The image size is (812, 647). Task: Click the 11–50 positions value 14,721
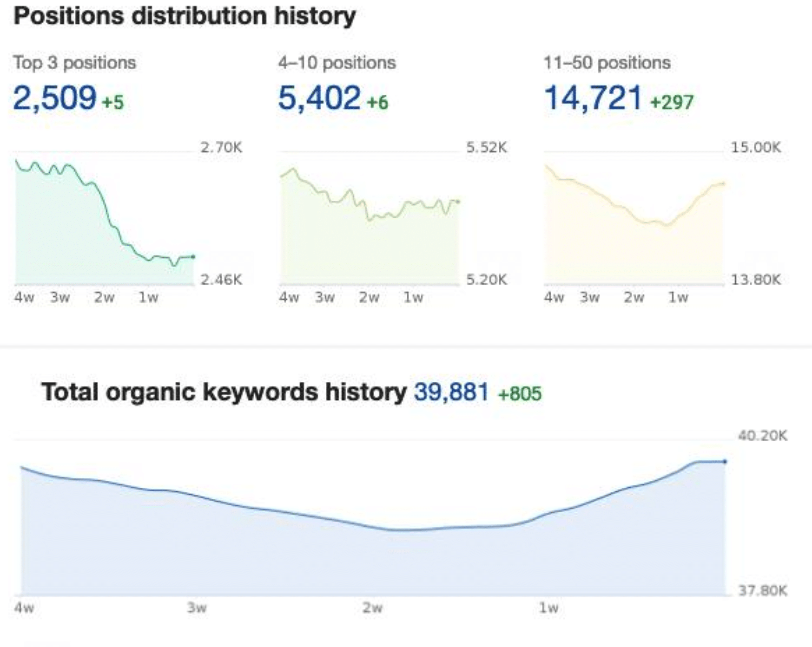593,98
